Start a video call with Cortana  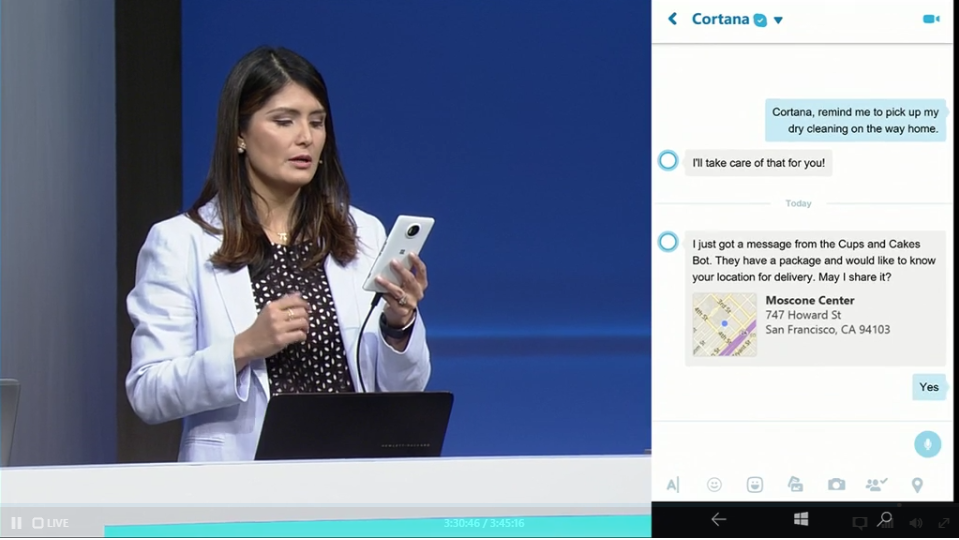click(931, 20)
